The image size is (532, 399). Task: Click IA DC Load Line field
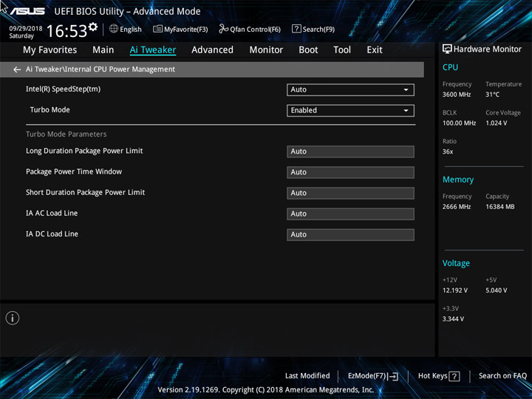pyautogui.click(x=350, y=235)
